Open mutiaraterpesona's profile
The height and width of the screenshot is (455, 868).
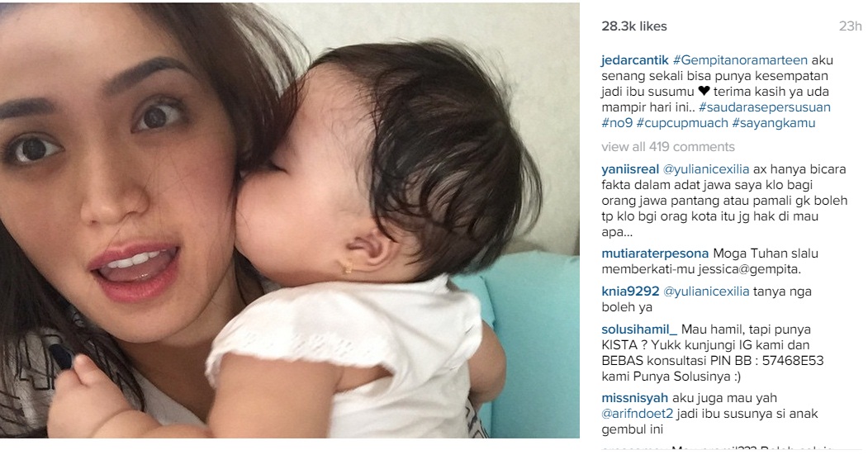tap(655, 254)
